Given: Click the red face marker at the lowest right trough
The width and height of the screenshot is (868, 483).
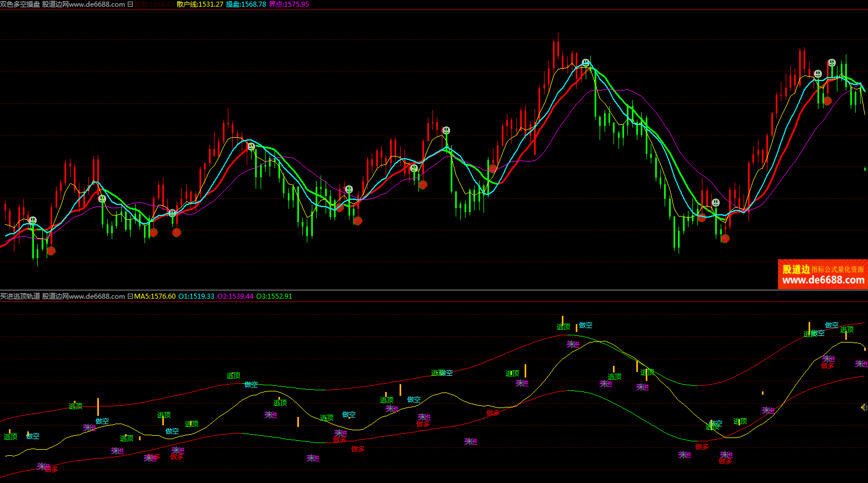Looking at the screenshot, I should click(x=725, y=239).
